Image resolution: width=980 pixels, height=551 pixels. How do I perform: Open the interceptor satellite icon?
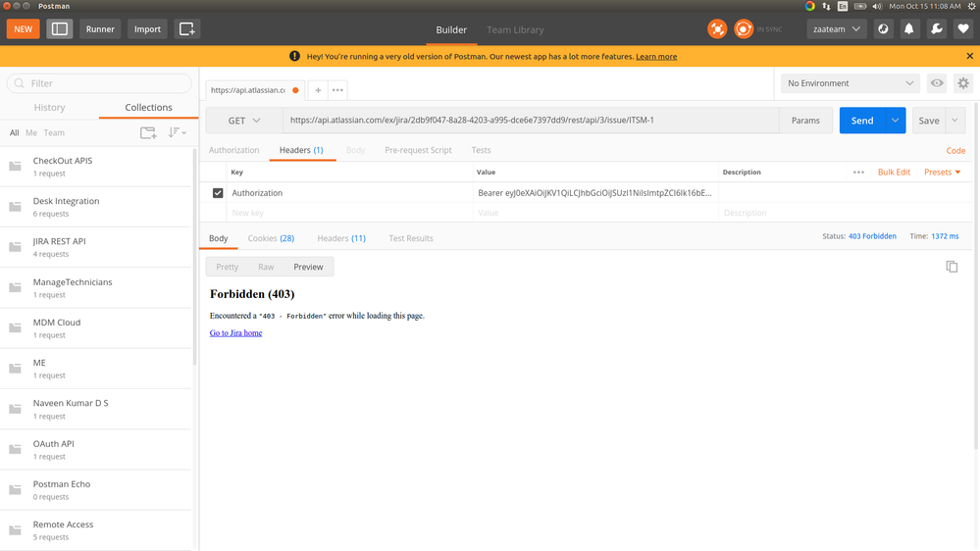(717, 29)
